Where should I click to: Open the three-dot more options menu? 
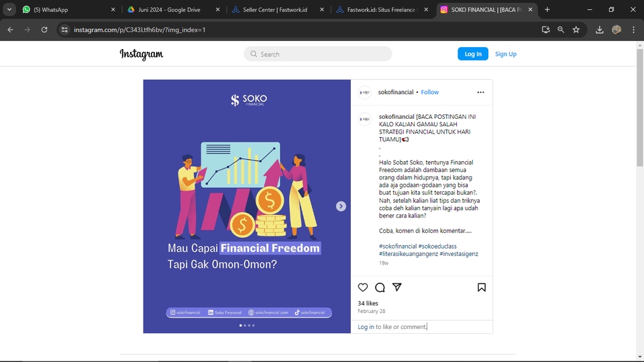pyautogui.click(x=480, y=92)
